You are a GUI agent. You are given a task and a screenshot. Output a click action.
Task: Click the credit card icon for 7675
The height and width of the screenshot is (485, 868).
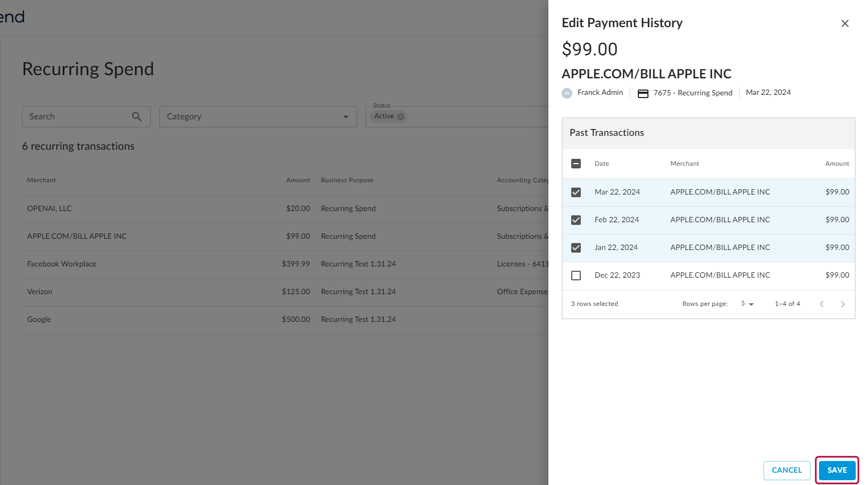(643, 93)
